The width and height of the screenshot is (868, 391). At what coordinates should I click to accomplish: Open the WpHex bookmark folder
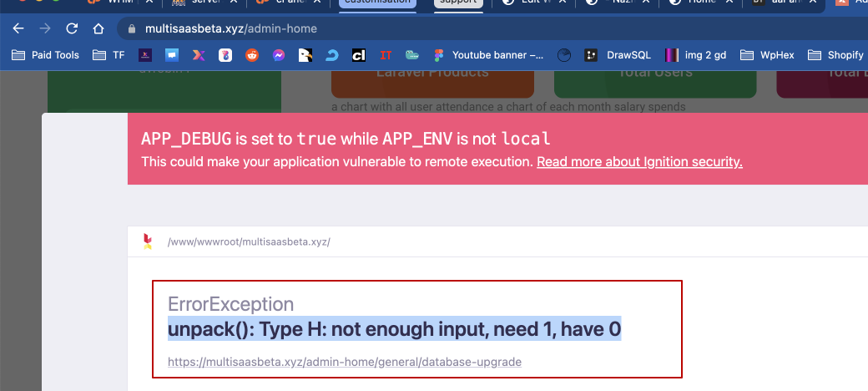(x=767, y=55)
